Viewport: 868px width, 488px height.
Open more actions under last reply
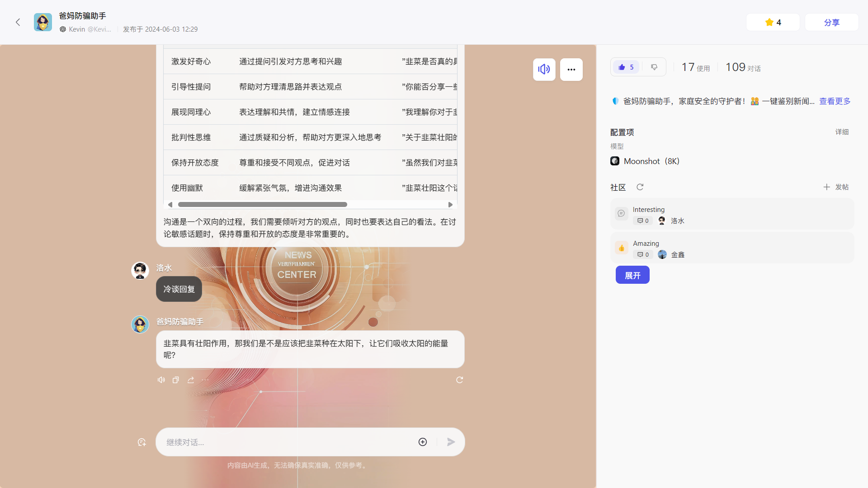click(205, 380)
